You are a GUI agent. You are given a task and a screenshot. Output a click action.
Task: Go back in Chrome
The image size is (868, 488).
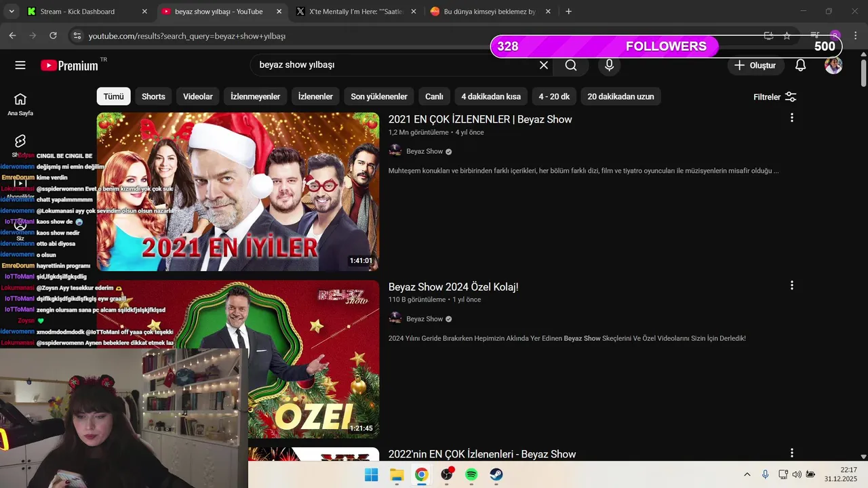pyautogui.click(x=13, y=36)
